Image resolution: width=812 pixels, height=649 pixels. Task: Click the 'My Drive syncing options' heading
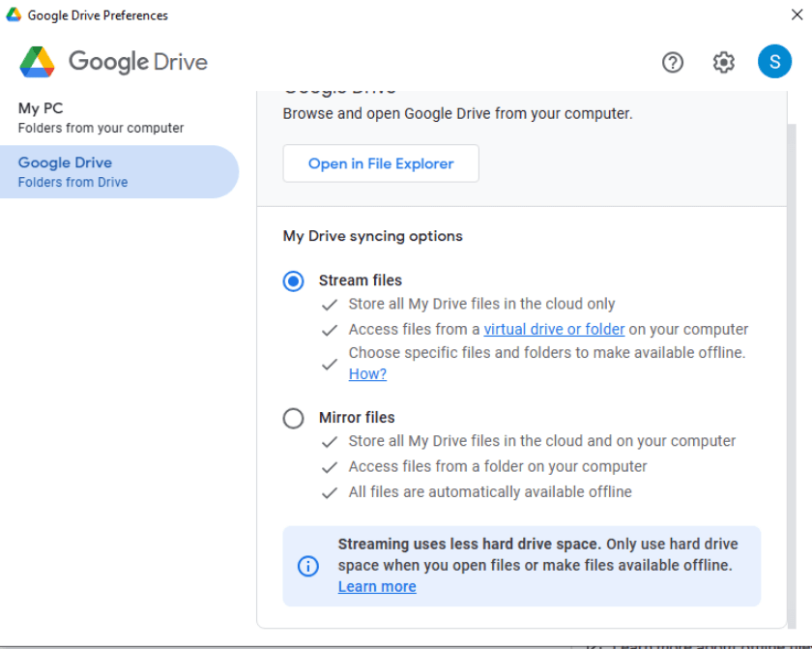point(372,236)
